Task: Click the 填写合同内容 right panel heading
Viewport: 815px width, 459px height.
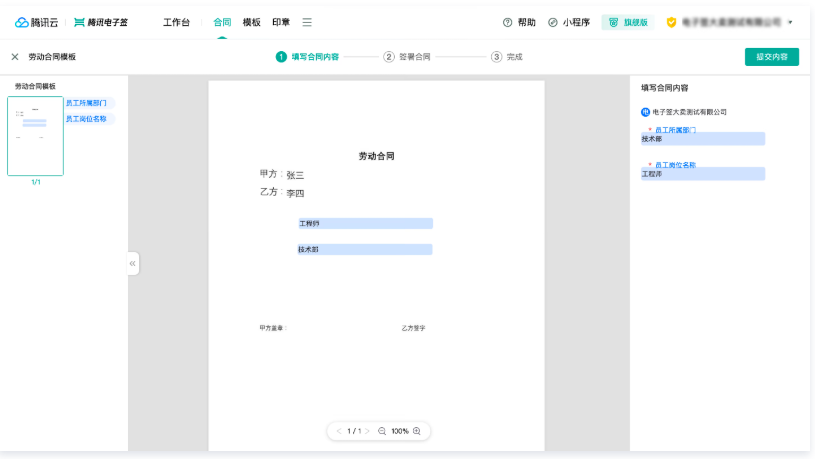Action: (665, 88)
